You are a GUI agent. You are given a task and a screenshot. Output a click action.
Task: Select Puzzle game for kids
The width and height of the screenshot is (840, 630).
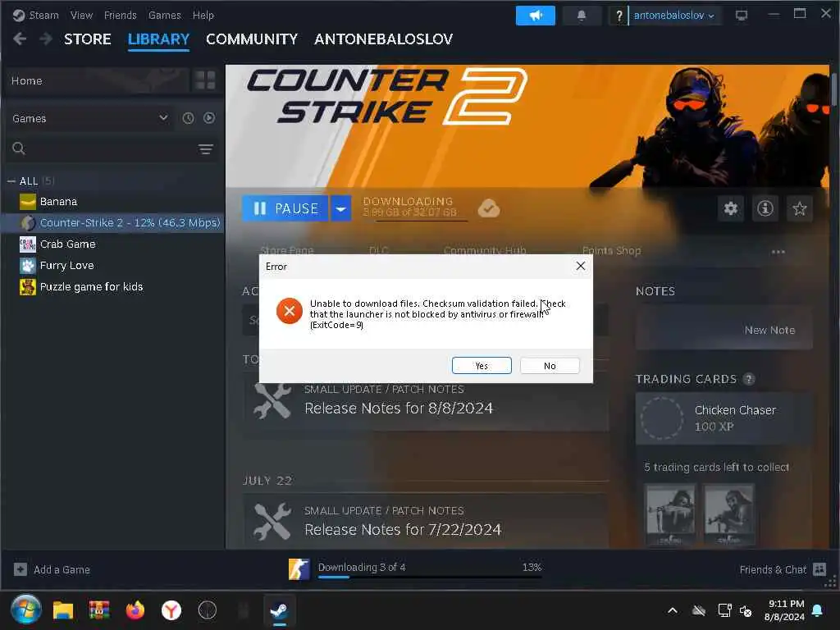pyautogui.click(x=112, y=286)
